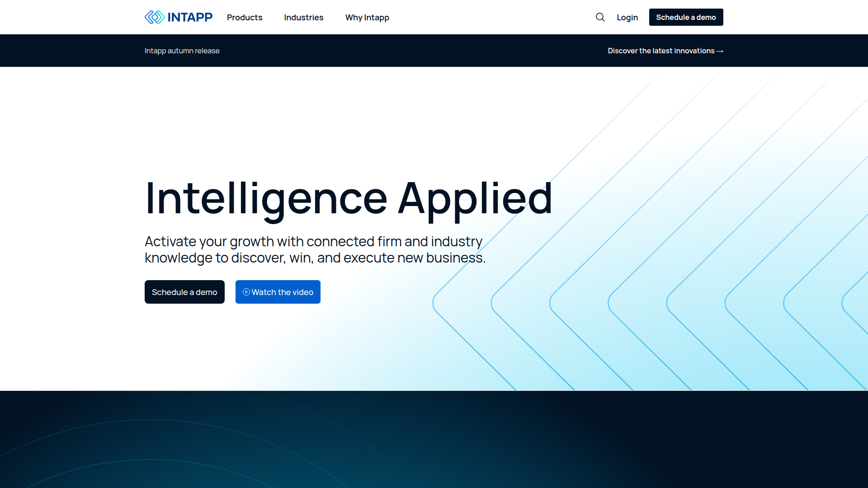This screenshot has height=488, width=868.
Task: Click the word Applied in the headline
Action: coord(475,198)
